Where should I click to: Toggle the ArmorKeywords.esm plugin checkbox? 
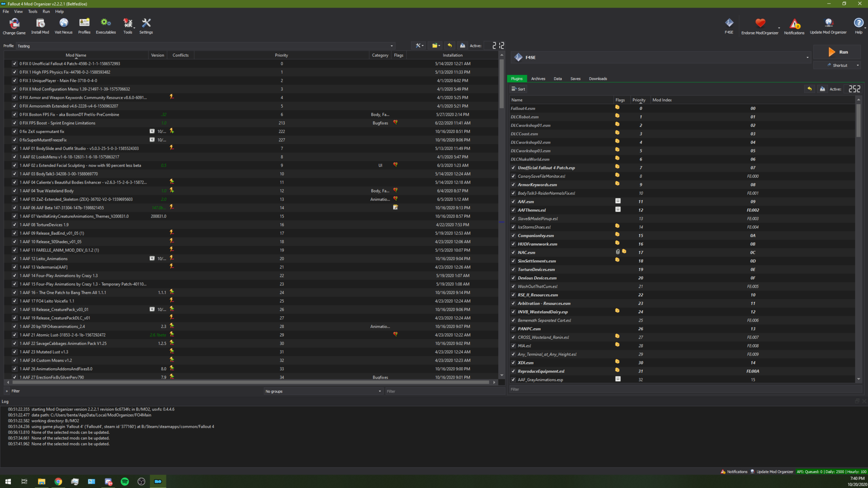coord(513,185)
